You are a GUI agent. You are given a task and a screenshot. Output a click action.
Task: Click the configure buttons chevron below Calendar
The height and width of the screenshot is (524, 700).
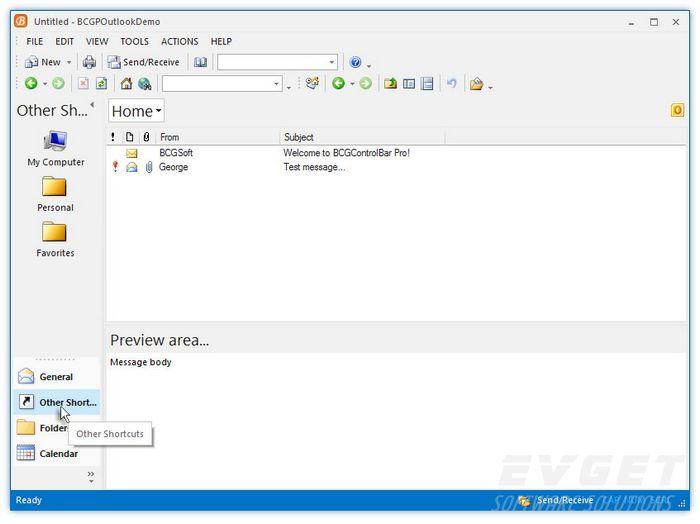click(x=91, y=477)
